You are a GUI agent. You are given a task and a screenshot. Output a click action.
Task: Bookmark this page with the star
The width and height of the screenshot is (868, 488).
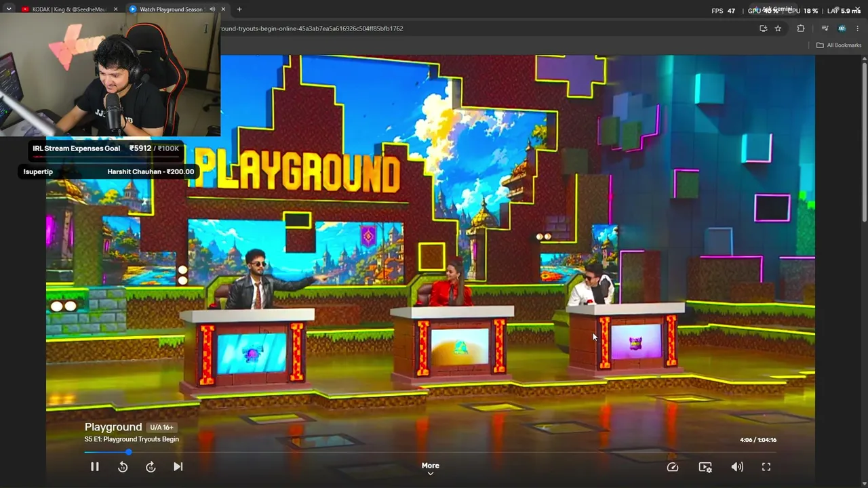pyautogui.click(x=778, y=28)
